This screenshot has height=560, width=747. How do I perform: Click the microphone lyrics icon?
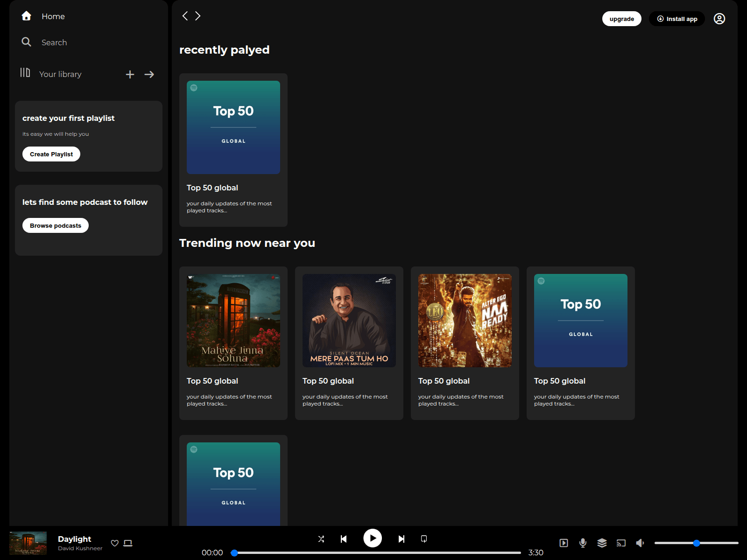(x=583, y=543)
